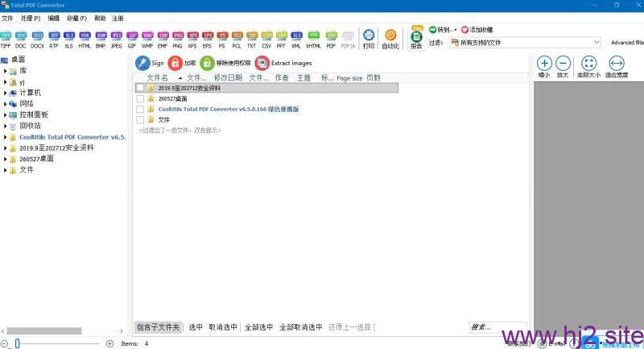The height and width of the screenshot is (349, 644).
Task: Click 全部取消选中 (Uncheck all) button
Action: pyautogui.click(x=300, y=327)
